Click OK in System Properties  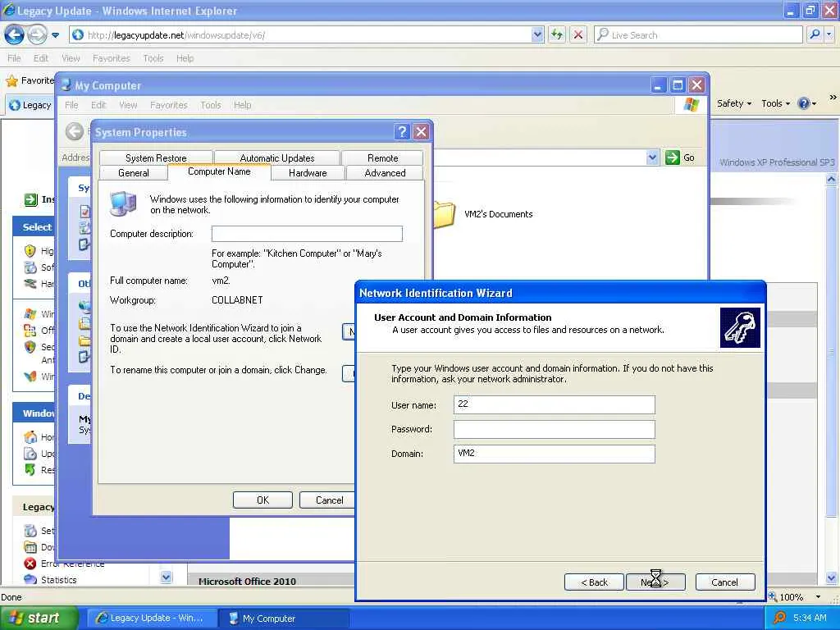[x=262, y=500]
